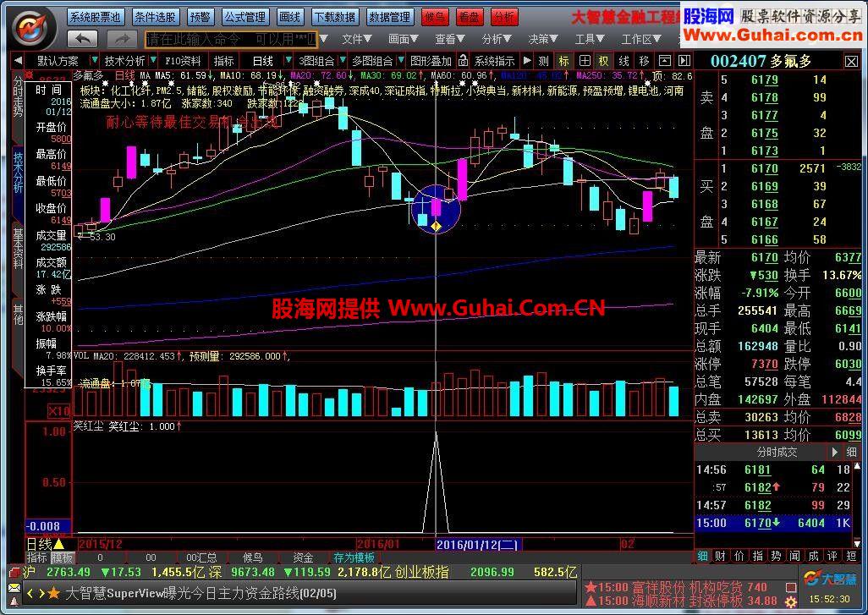This screenshot has width=868, height=615.
Task: Click the yellow diamond signal marker on chart
Action: tap(437, 226)
